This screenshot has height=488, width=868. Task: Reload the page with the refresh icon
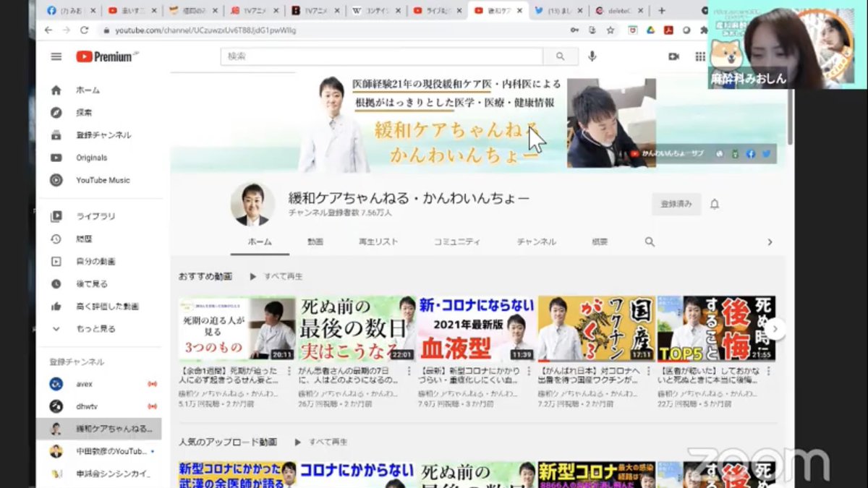tap(85, 30)
